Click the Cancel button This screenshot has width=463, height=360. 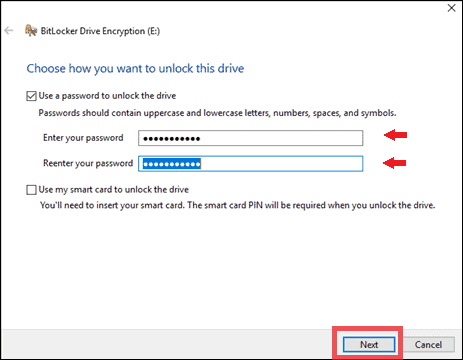click(428, 344)
